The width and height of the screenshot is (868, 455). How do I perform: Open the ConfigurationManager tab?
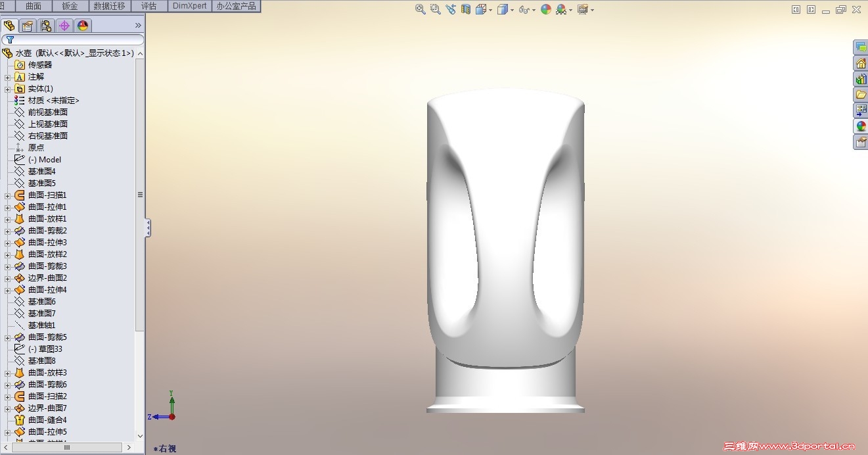[x=46, y=26]
